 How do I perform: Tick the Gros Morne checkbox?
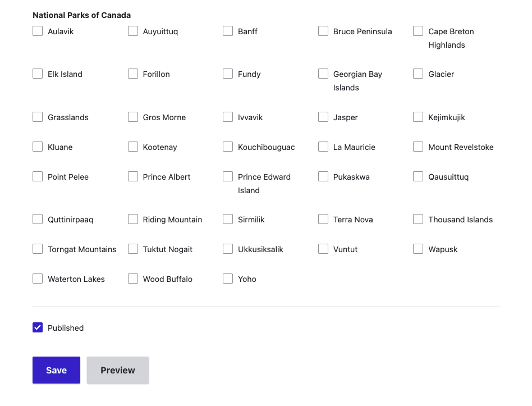(x=133, y=117)
